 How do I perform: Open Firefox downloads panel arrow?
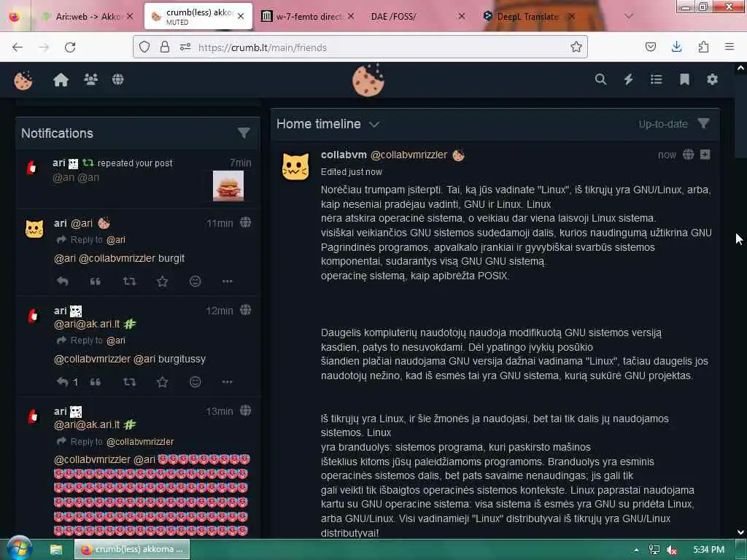[676, 46]
